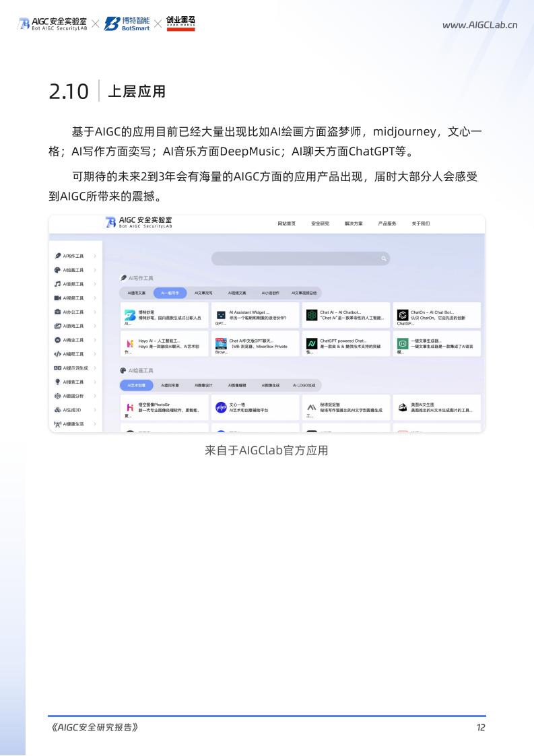Click the AI提示词生成 sidebar icon
534x756 pixels.
(58, 368)
